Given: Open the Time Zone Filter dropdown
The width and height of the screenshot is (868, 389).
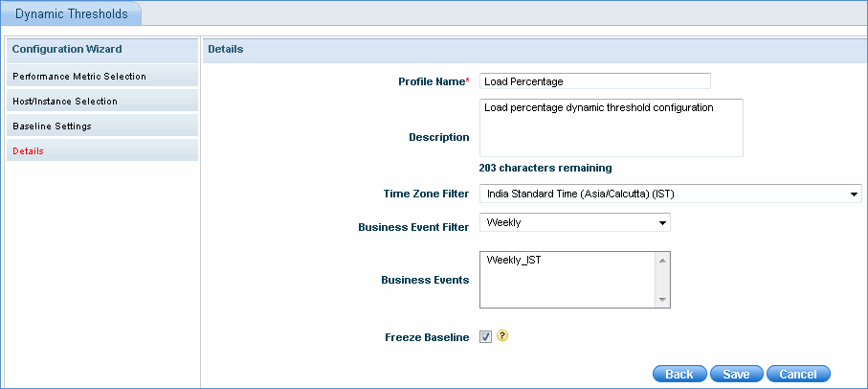Looking at the screenshot, I should [670, 194].
